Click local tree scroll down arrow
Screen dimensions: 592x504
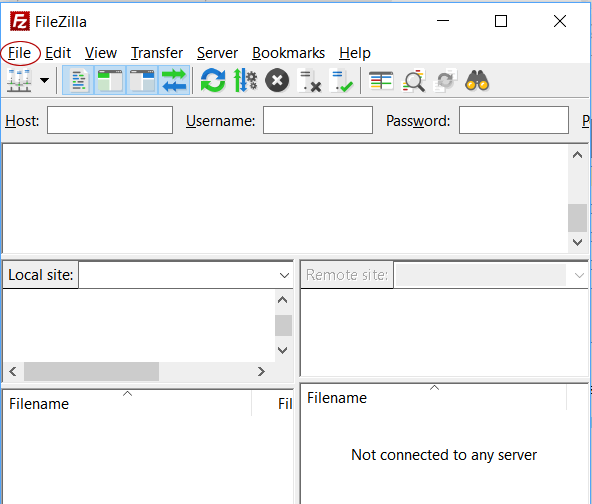pos(283,350)
